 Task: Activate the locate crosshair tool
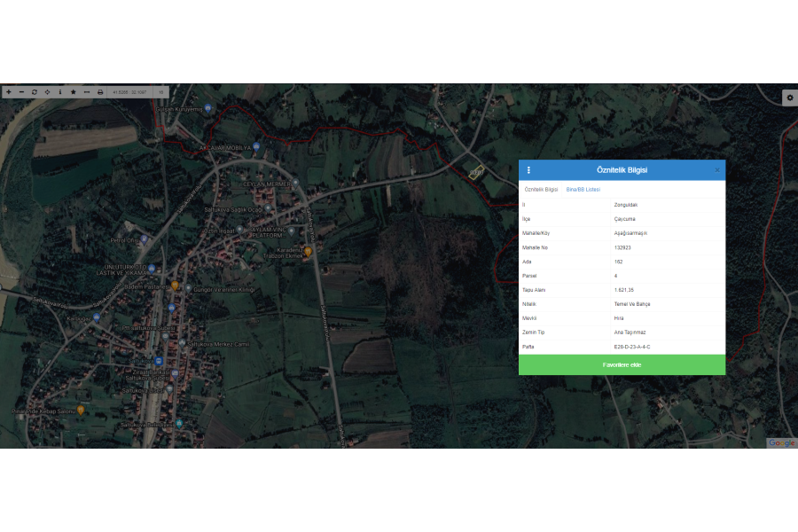47,91
